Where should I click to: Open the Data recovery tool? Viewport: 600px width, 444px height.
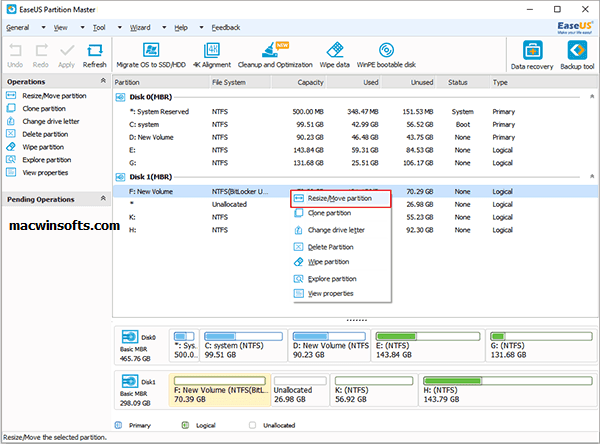click(x=534, y=52)
